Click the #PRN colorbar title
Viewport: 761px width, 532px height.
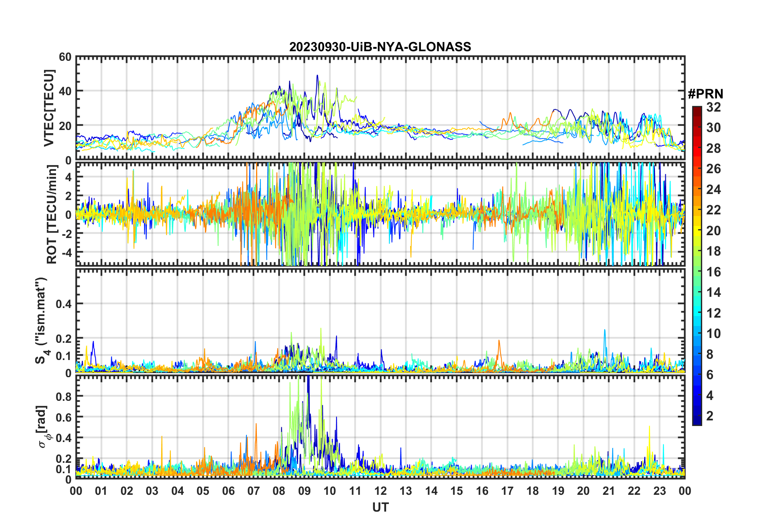pyautogui.click(x=705, y=94)
